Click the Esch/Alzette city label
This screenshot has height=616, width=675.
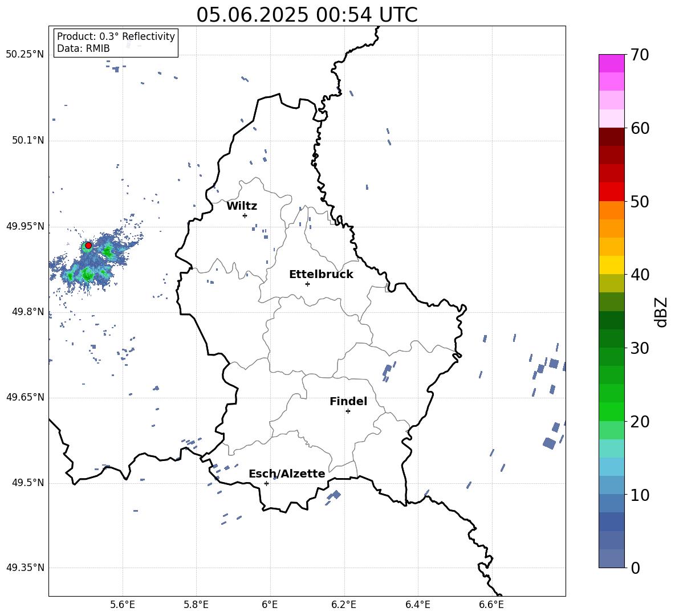pyautogui.click(x=287, y=474)
